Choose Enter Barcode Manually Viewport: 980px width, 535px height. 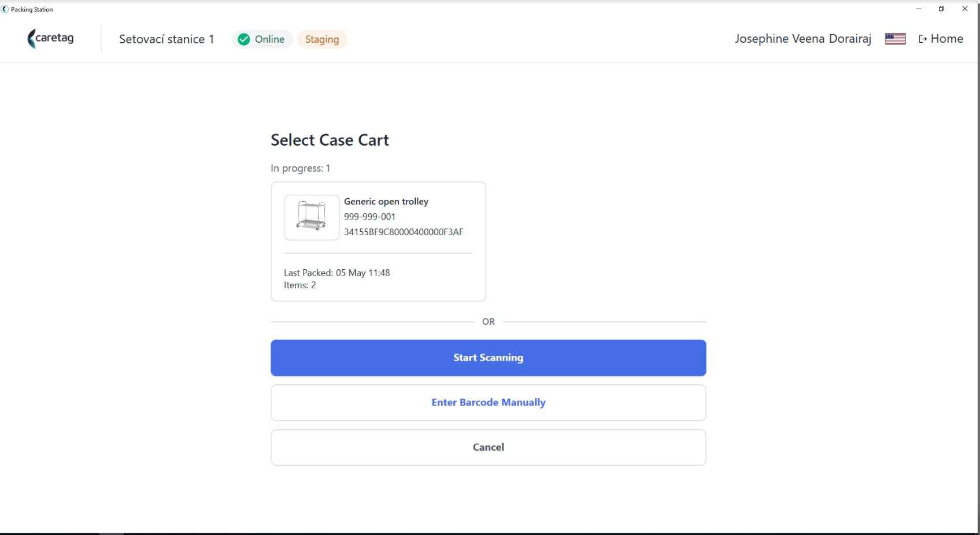click(488, 403)
